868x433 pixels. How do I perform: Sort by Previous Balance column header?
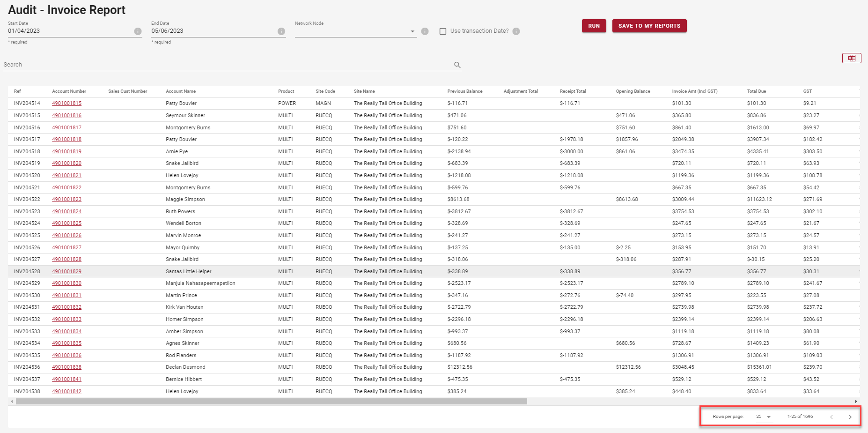pyautogui.click(x=464, y=91)
